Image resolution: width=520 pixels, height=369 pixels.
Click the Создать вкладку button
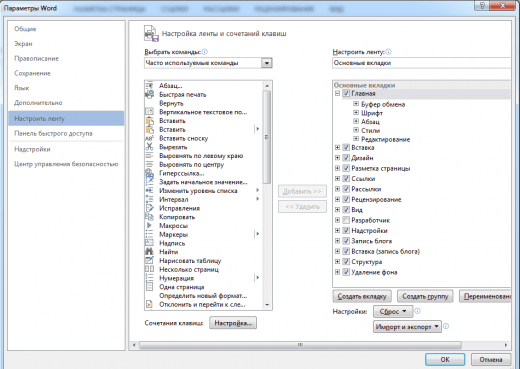click(x=362, y=296)
